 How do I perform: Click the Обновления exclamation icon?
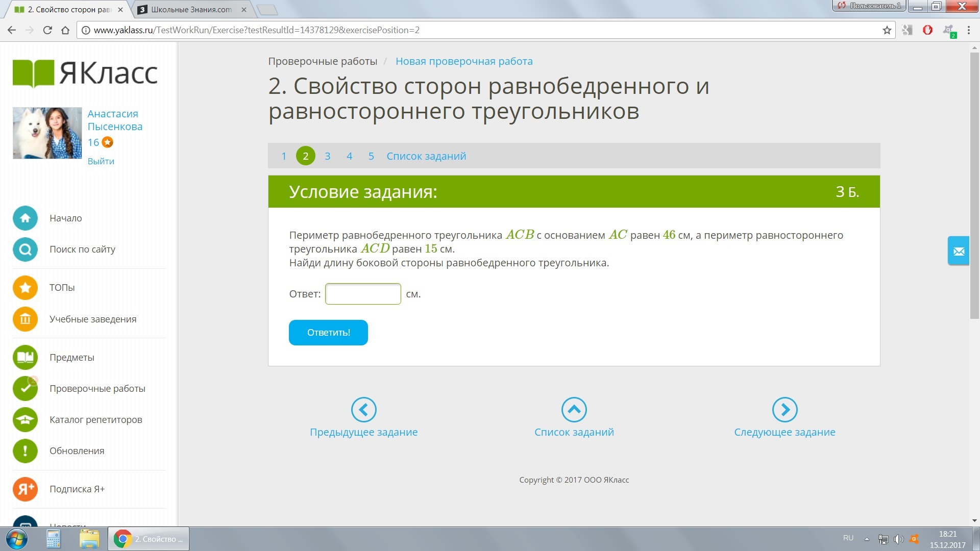[25, 451]
